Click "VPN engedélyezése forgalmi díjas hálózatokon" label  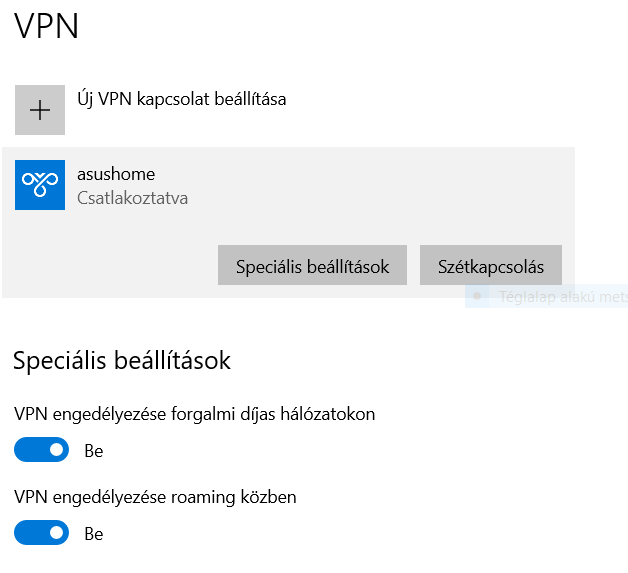[x=195, y=413]
